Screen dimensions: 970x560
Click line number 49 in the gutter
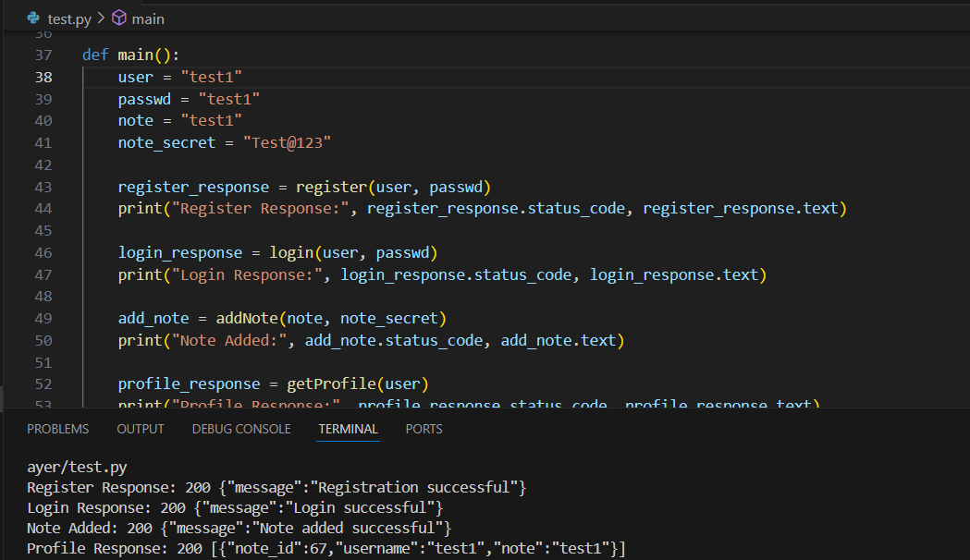43,319
